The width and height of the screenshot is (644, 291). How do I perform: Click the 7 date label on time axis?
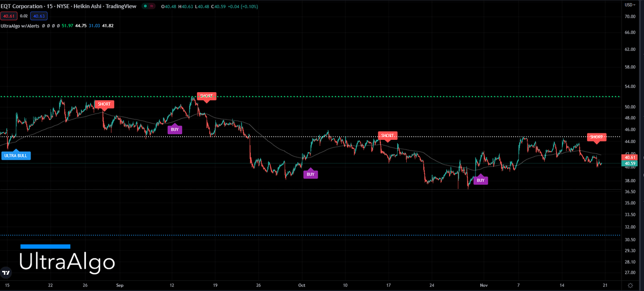tap(519, 287)
